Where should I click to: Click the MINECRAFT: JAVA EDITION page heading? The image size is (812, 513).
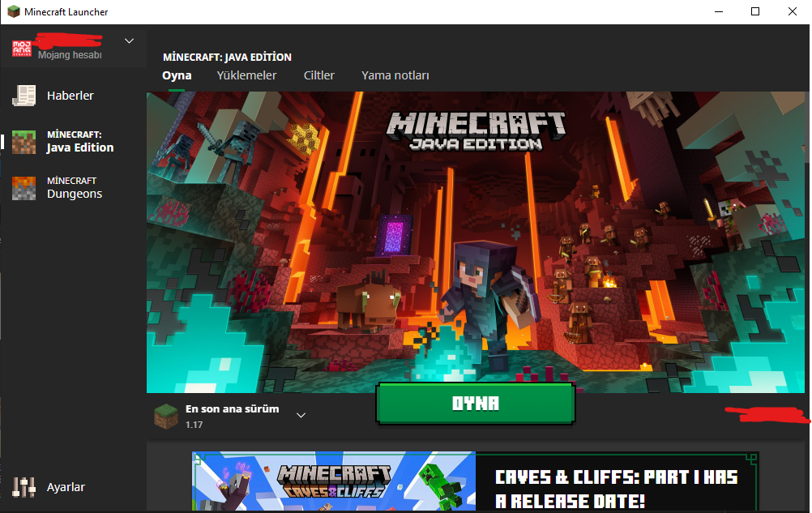click(228, 57)
